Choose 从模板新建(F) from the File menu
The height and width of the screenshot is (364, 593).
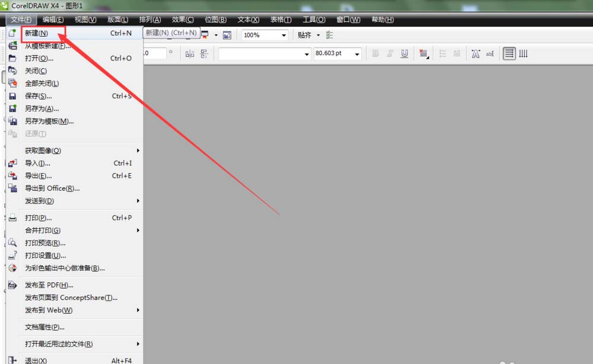point(76,46)
